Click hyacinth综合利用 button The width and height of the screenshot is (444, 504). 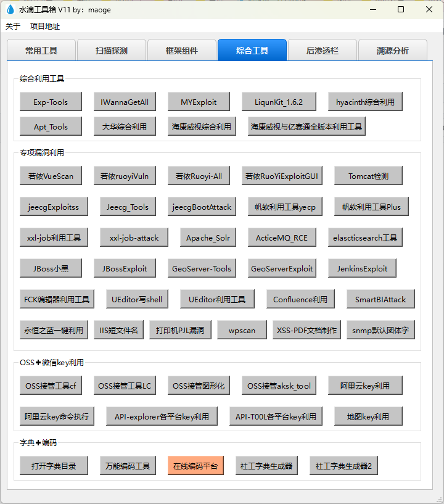point(365,102)
